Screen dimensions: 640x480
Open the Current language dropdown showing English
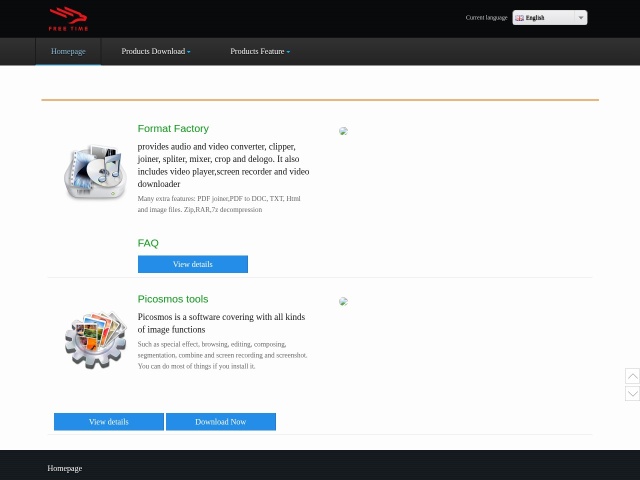tap(550, 18)
